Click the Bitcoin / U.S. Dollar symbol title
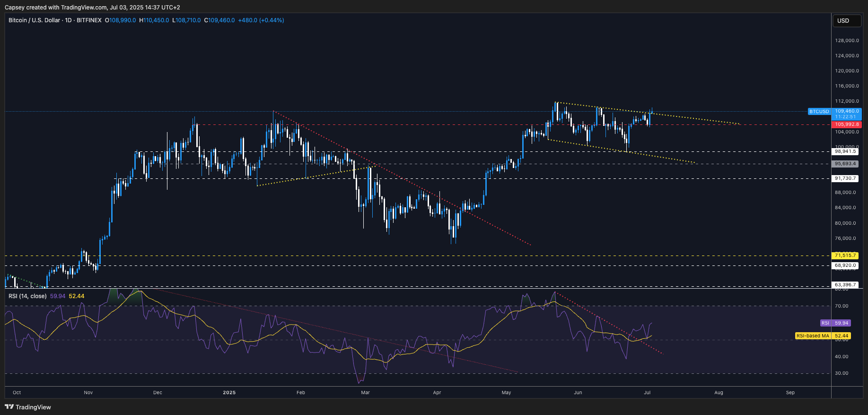Viewport: 868px width, 415px height. point(34,20)
